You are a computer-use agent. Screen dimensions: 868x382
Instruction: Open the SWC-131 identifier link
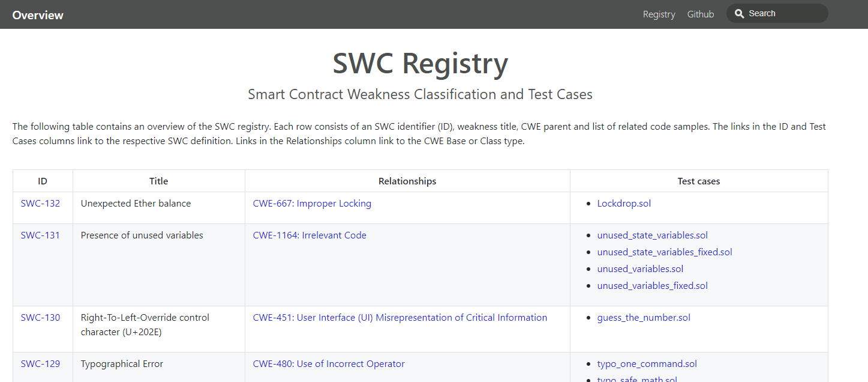click(40, 235)
